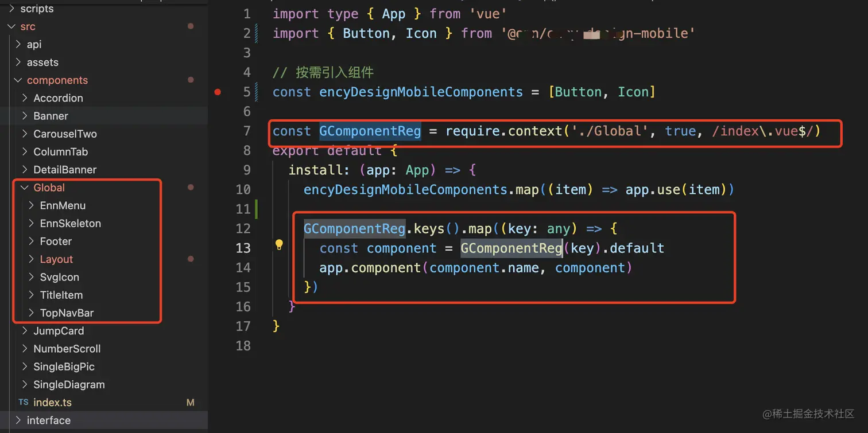The image size is (868, 433).
Task: Click line number 1 in the gutter
Action: (x=247, y=14)
